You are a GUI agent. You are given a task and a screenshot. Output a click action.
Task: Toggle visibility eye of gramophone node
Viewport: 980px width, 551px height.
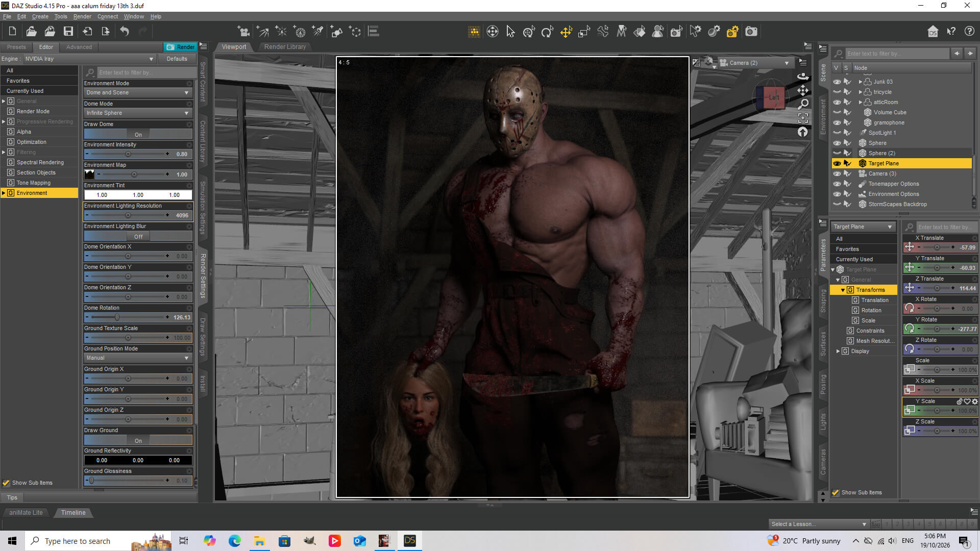tap(837, 122)
